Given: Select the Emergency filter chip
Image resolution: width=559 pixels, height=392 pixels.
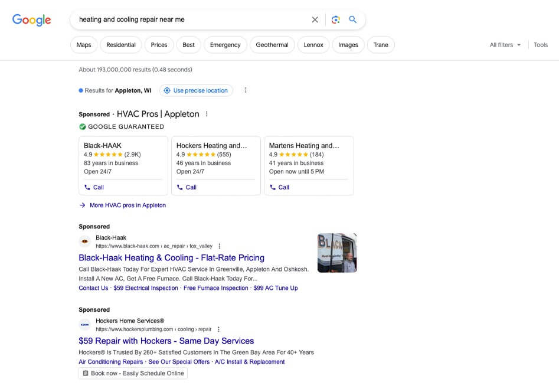Looking at the screenshot, I should (x=225, y=45).
